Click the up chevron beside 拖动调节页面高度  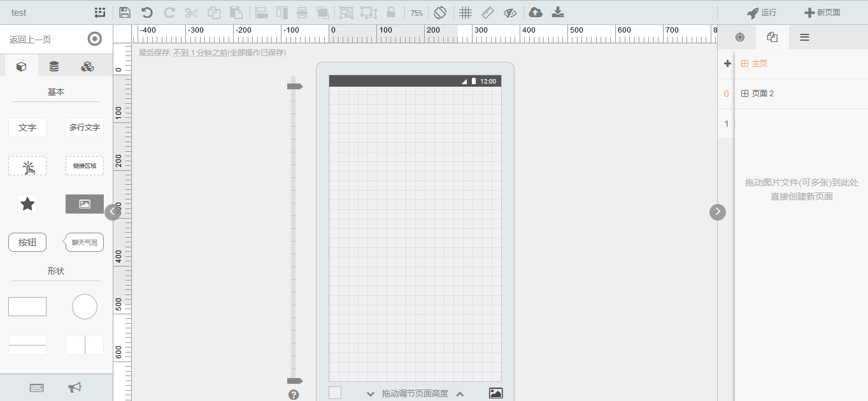(460, 394)
